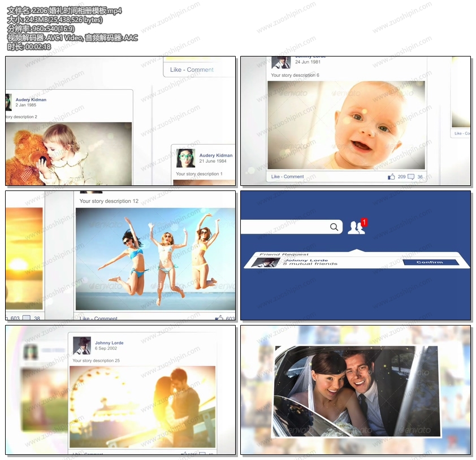The width and height of the screenshot is (476, 460).
Task: Click the comment bubble icon beside 38
Action: [27, 318]
